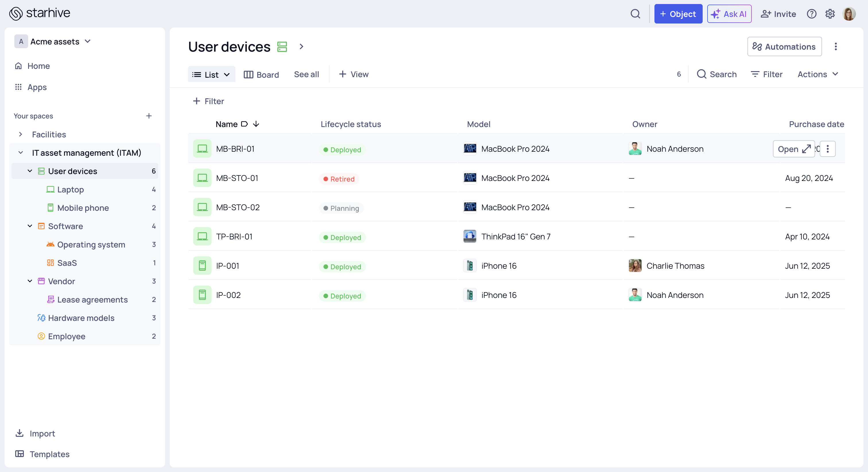Click the starhive logo icon
Screen dimensions: 868x472
15,13
